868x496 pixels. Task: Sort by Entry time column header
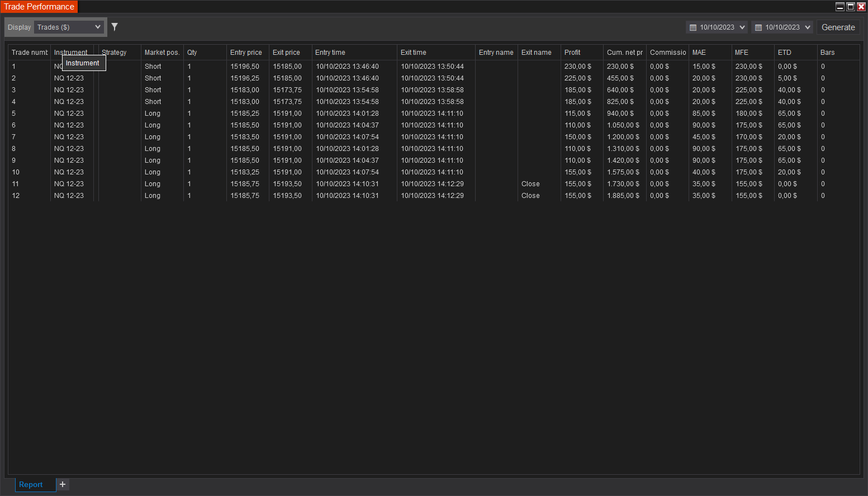[354, 53]
